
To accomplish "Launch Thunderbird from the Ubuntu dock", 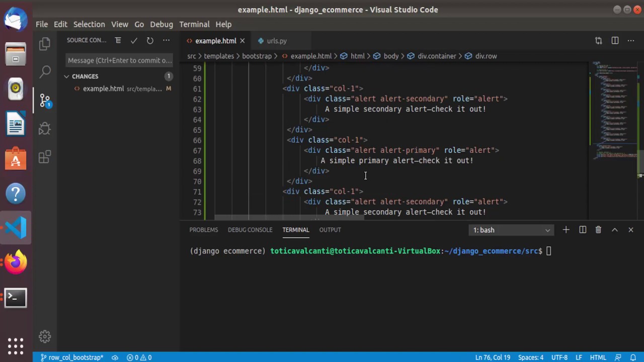I will (x=16, y=19).
